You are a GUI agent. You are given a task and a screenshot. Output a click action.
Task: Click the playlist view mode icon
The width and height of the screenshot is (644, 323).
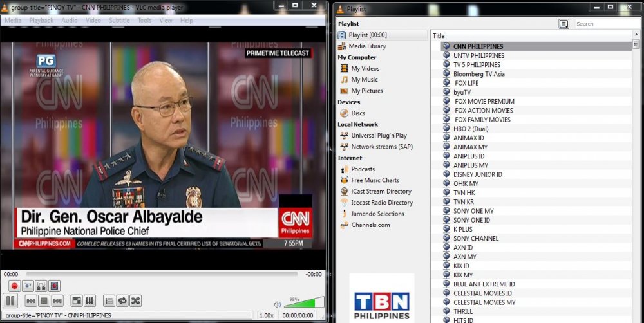(564, 24)
